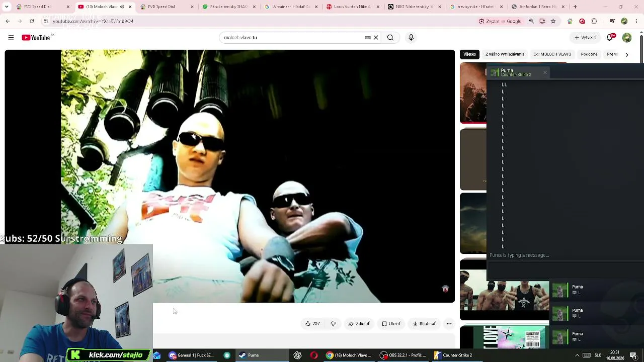
Task: Open Discord General taskbar item
Action: [192, 355]
